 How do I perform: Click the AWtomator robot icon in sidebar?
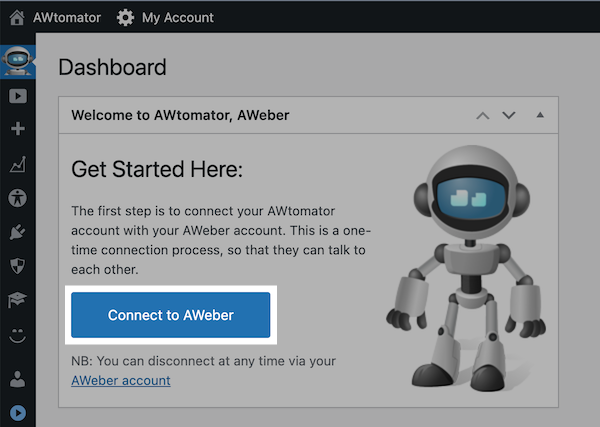17,62
